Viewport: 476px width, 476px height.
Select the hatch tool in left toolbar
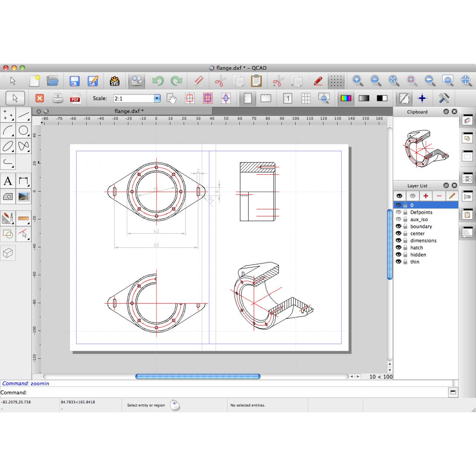coord(8,197)
